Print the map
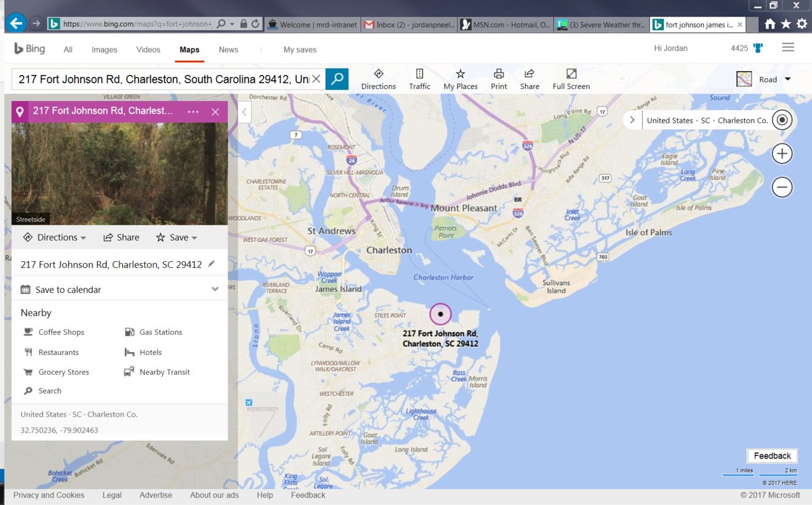Viewport: 812px width, 505px height. click(499, 79)
